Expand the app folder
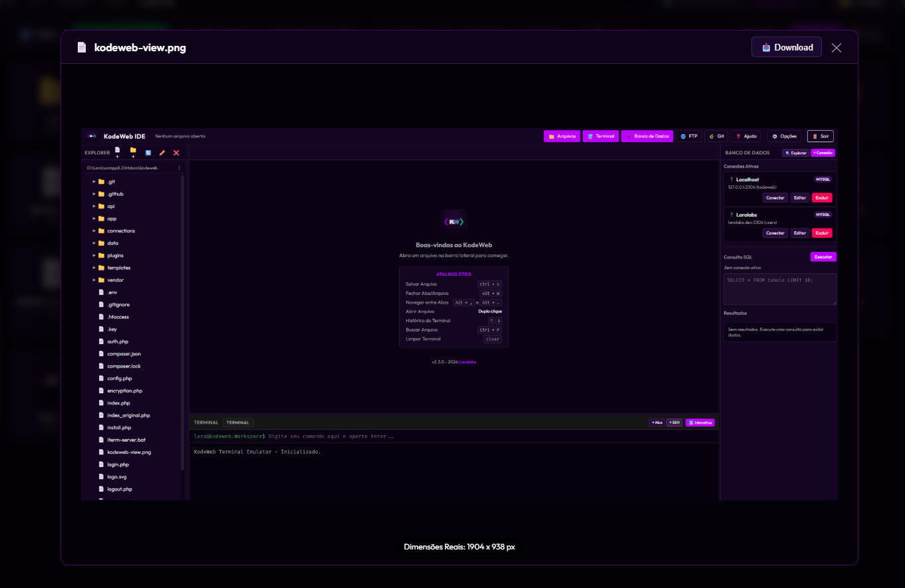Viewport: 905px width, 588px height. 94,219
